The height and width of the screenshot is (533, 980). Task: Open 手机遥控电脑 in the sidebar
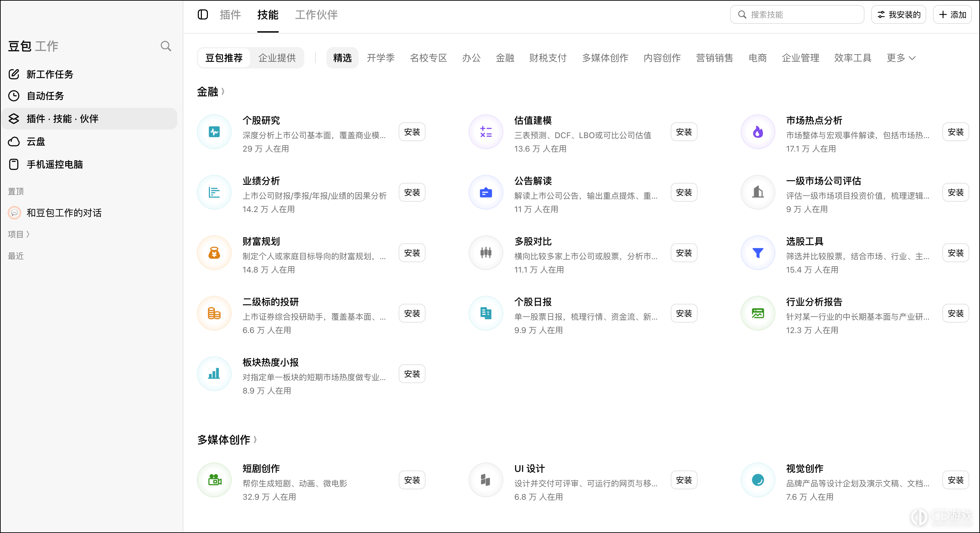click(x=89, y=164)
